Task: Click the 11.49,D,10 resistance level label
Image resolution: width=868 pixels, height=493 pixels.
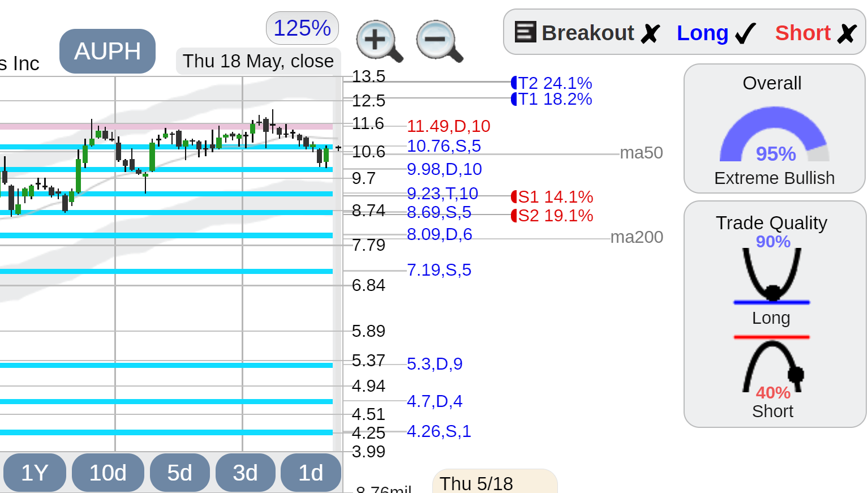Action: point(449,126)
